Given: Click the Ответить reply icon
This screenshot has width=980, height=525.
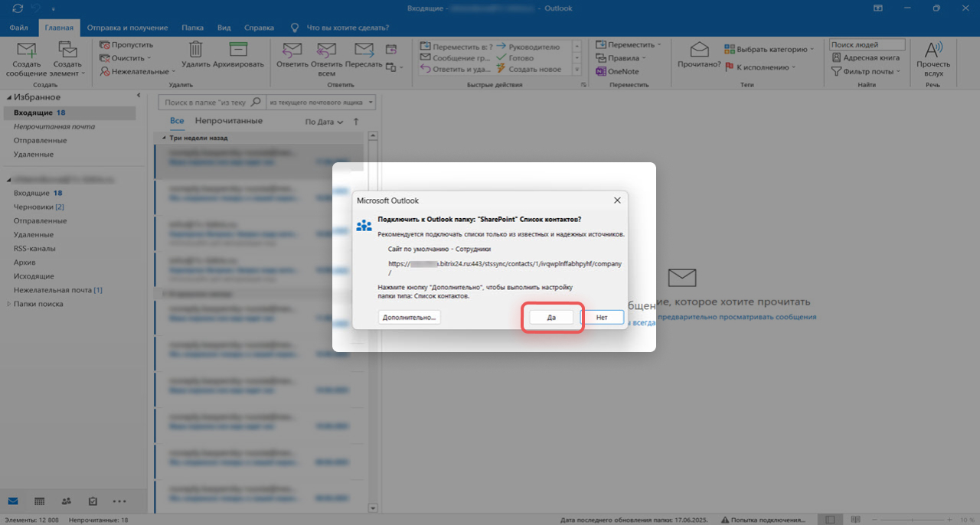Looking at the screenshot, I should 291,51.
